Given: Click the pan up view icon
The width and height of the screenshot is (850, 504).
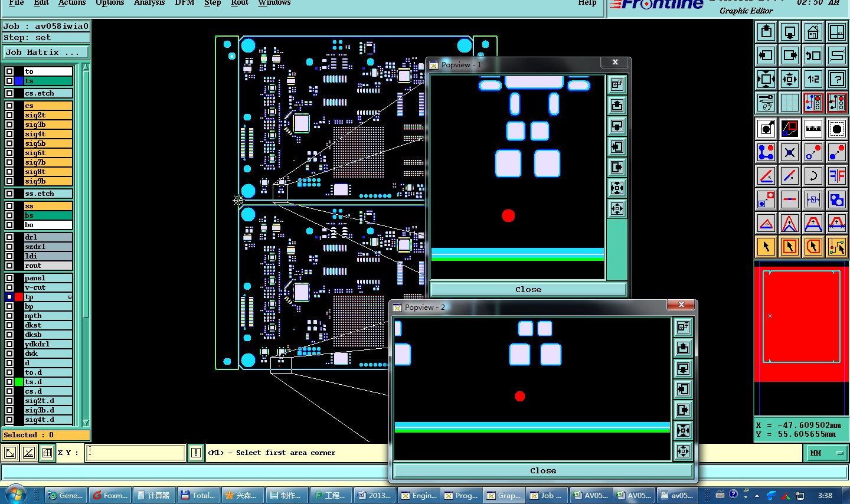Looking at the screenshot, I should (766, 32).
